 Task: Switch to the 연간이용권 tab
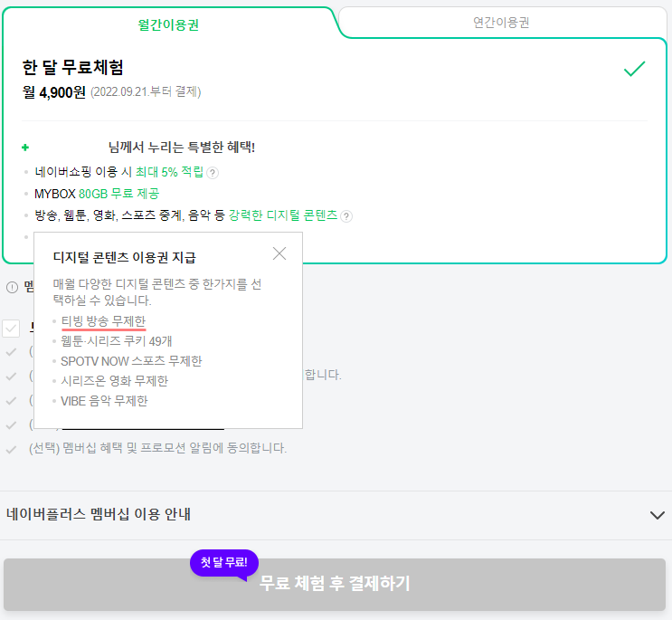(x=501, y=23)
